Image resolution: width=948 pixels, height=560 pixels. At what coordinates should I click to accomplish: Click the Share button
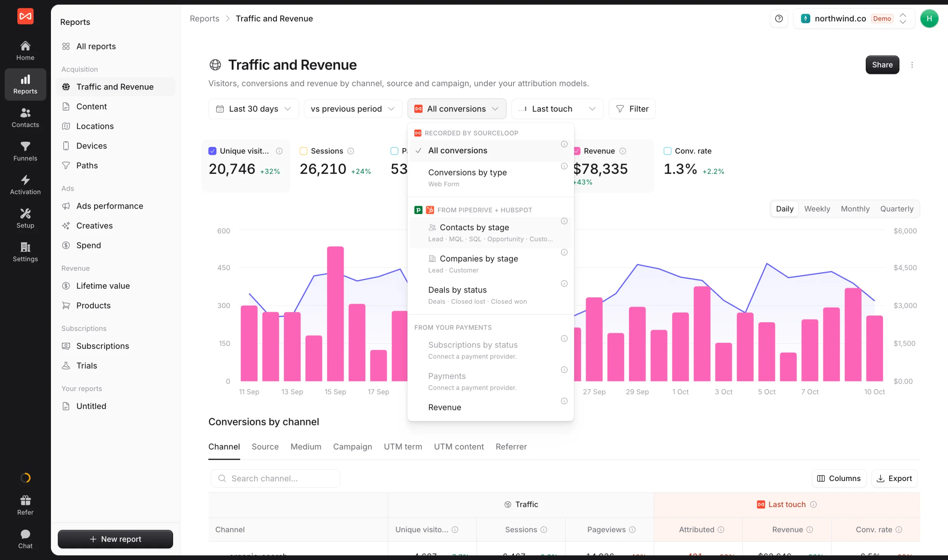[882, 65]
